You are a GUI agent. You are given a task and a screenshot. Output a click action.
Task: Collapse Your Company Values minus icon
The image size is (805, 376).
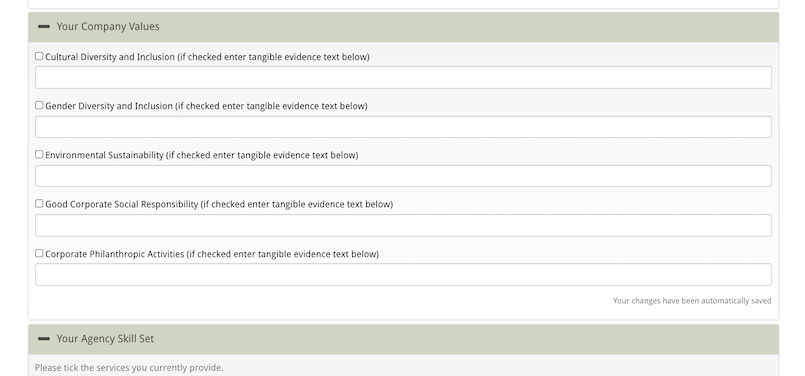click(44, 27)
